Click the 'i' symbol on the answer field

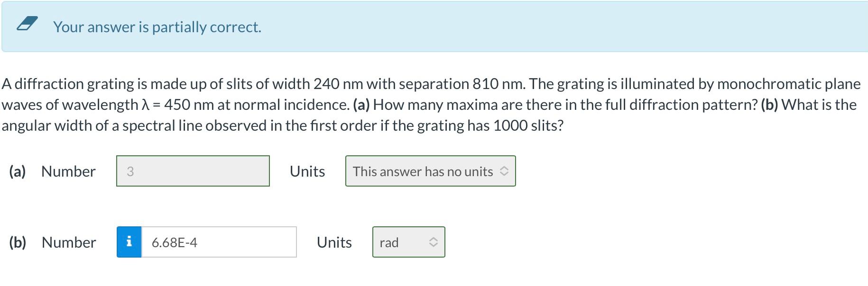click(x=129, y=242)
